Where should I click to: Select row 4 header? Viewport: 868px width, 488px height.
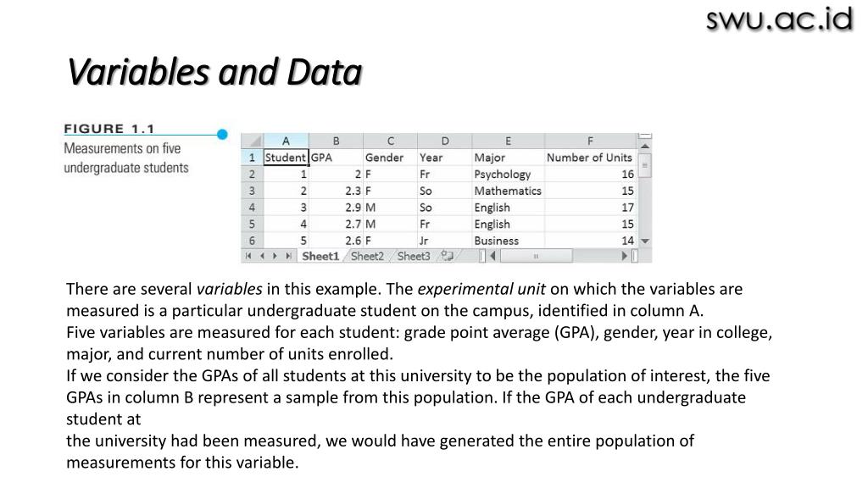pos(251,208)
